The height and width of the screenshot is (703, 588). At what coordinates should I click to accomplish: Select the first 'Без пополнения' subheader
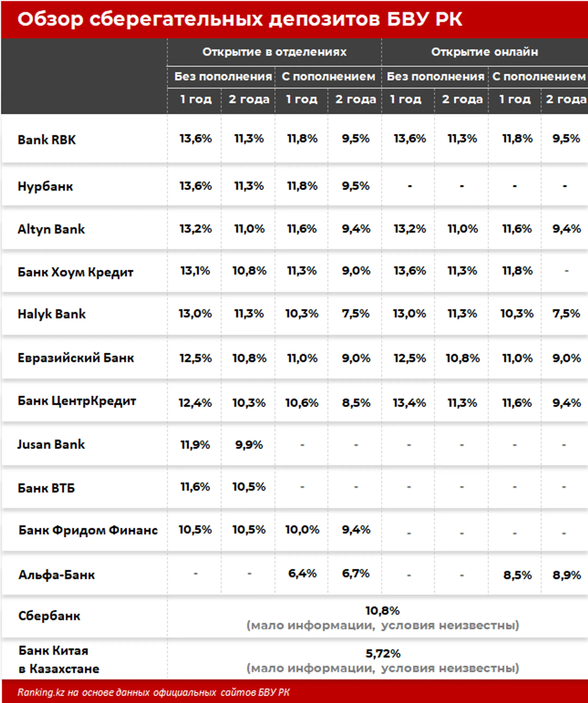(x=223, y=77)
